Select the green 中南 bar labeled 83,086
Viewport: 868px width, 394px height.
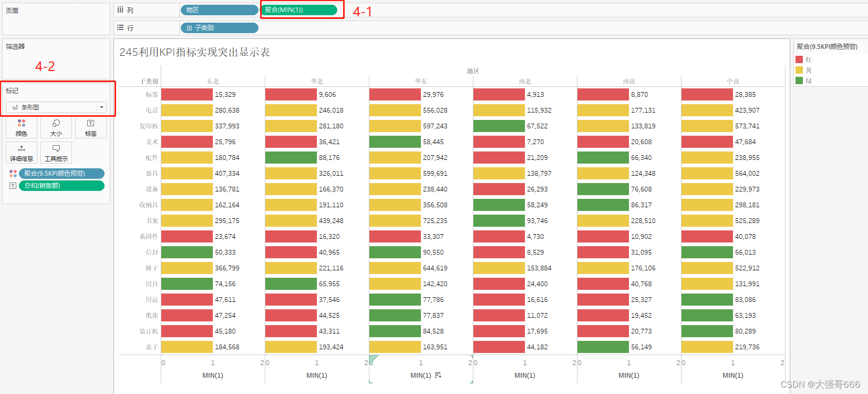tap(707, 299)
